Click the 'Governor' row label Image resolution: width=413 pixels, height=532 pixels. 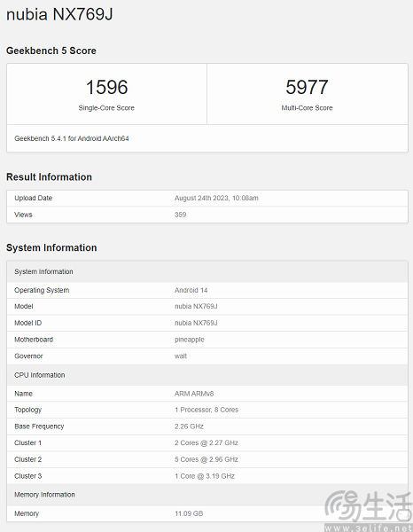point(28,356)
